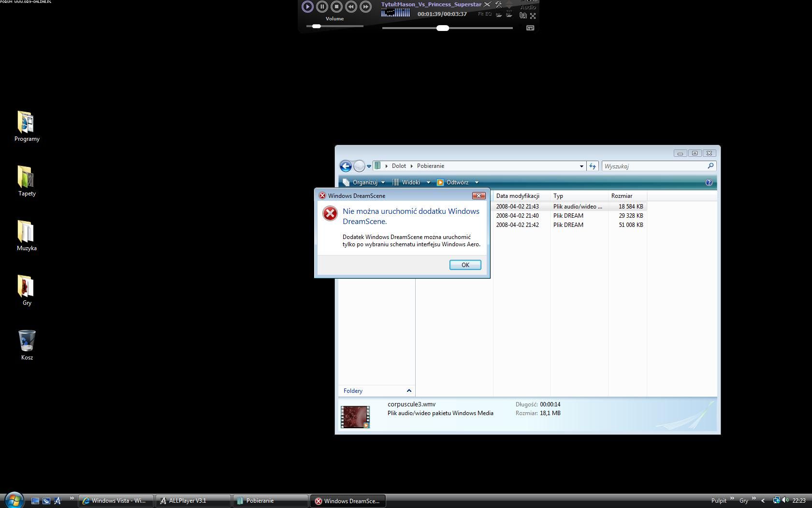
Task: Expand the Pulpit toolbar chevron
Action: (x=732, y=498)
